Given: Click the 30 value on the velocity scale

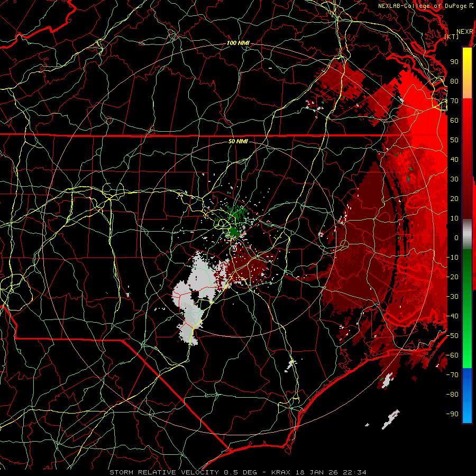Looking at the screenshot, I should (454, 179).
